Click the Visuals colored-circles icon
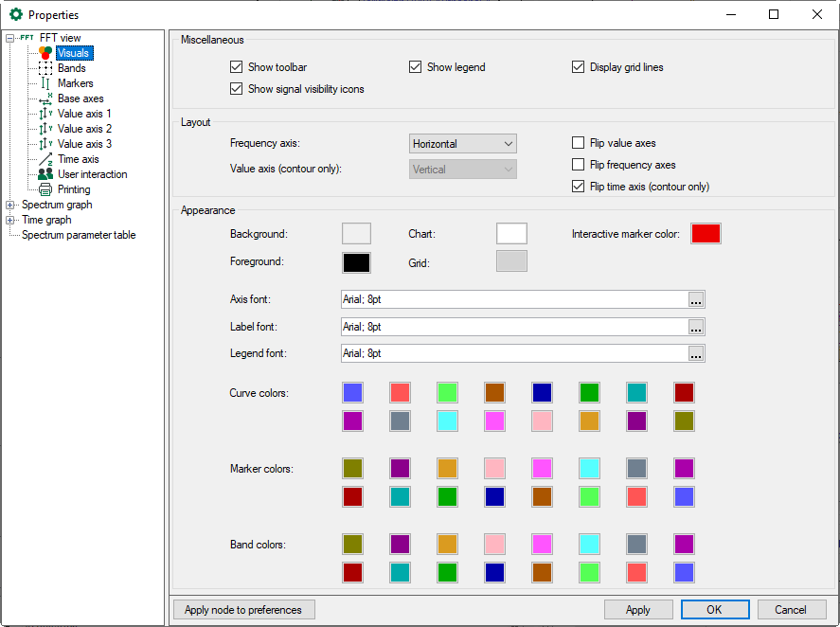 45,53
